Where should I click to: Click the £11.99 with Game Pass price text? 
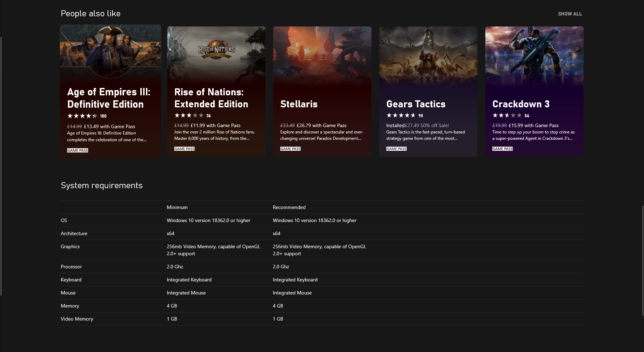click(216, 125)
